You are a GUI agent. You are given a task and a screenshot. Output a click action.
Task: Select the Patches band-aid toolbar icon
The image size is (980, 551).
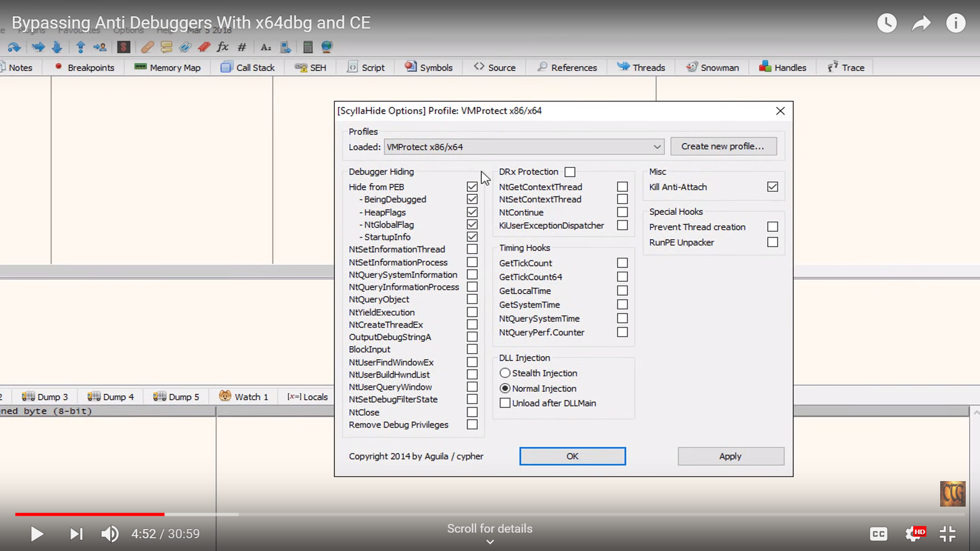[148, 47]
